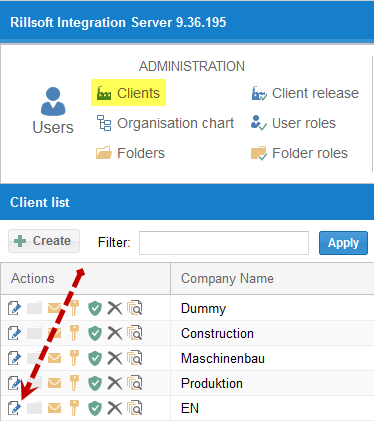The height and width of the screenshot is (421, 374).
Task: Click the copy-search icon in Produktion row
Action: tap(135, 383)
